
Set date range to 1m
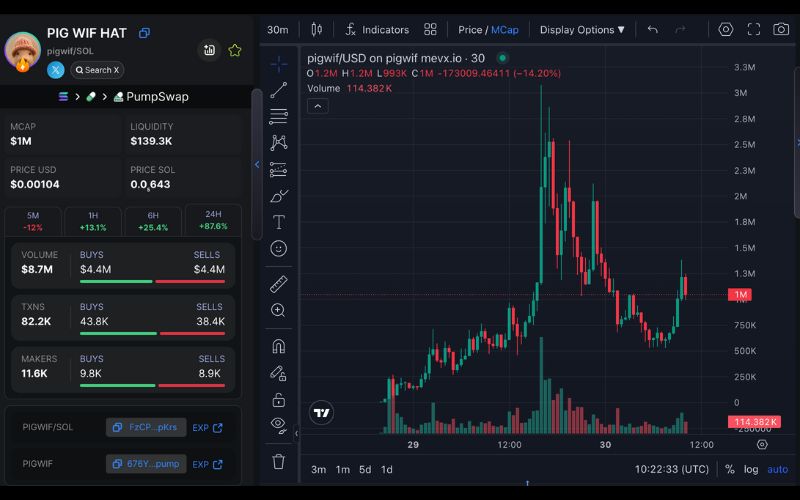click(343, 469)
